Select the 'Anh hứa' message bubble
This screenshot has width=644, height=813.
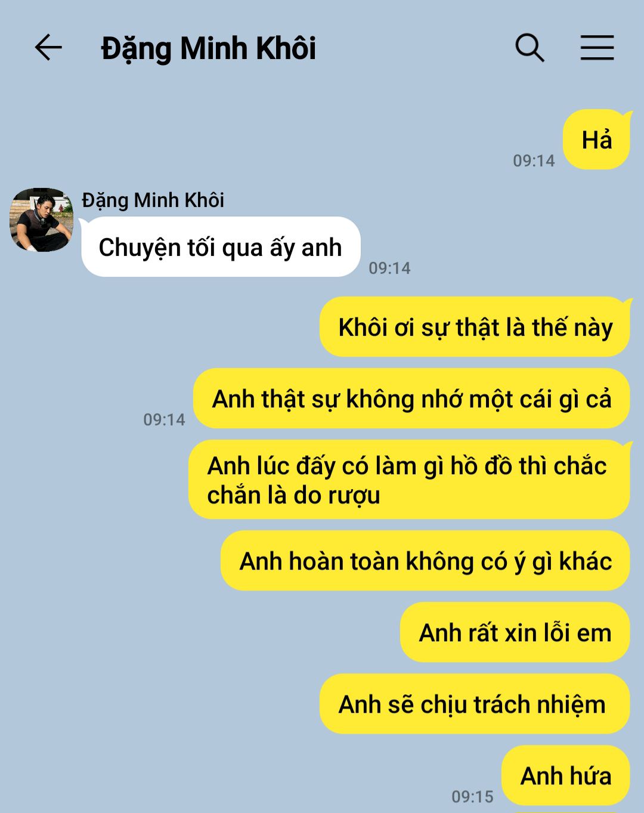tap(566, 775)
